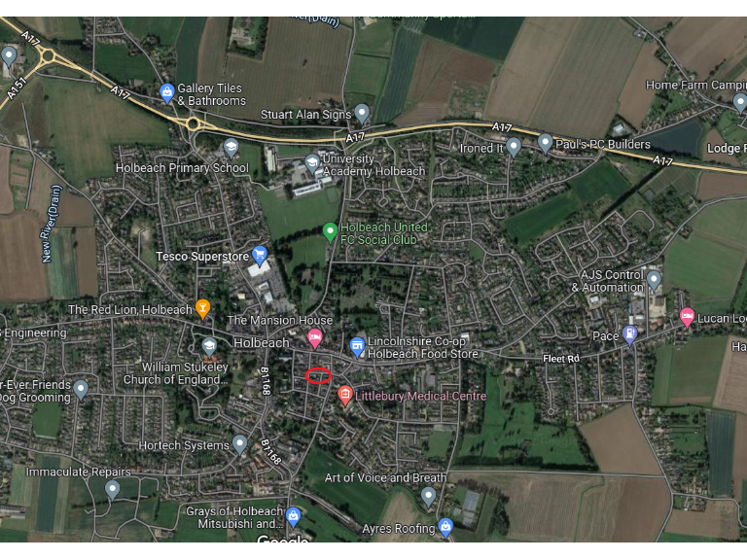Screen dimensions: 747x560
Task: Select The Red Lion pub marker
Action: (203, 309)
